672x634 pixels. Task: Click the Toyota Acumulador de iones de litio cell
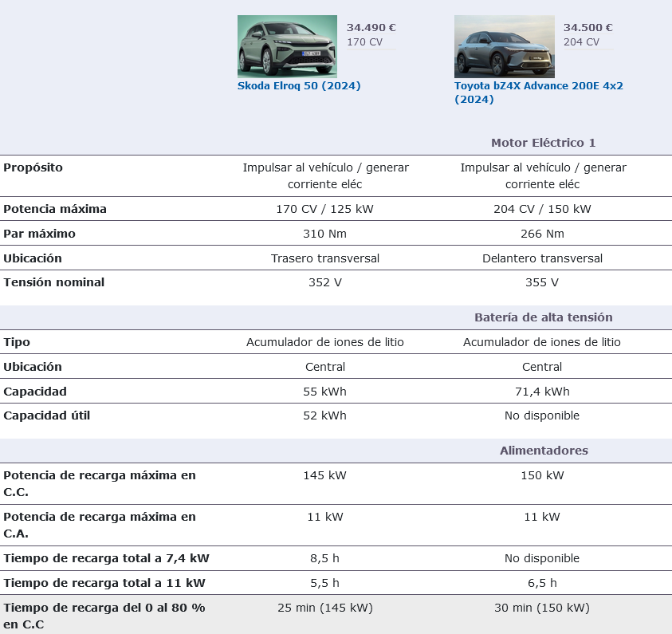pyautogui.click(x=542, y=342)
